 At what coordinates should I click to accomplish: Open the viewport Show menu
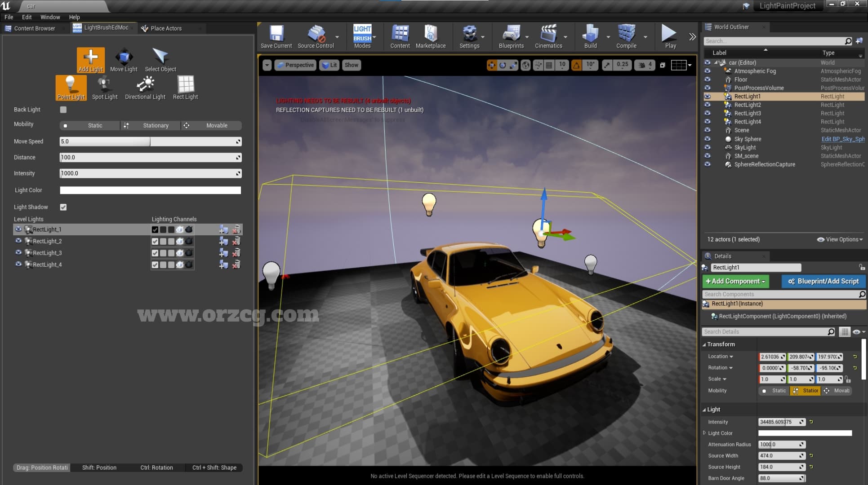[352, 65]
